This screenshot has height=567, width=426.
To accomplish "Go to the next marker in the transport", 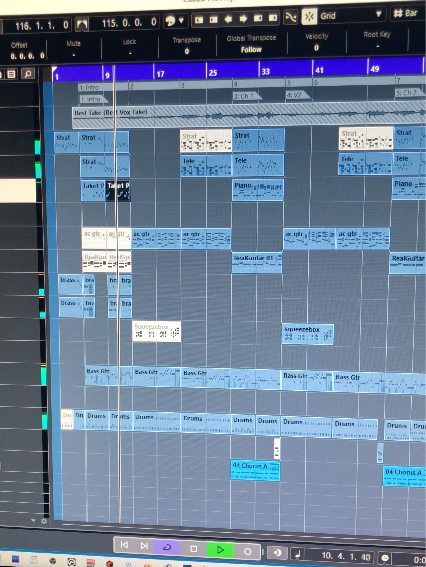I will tap(144, 546).
